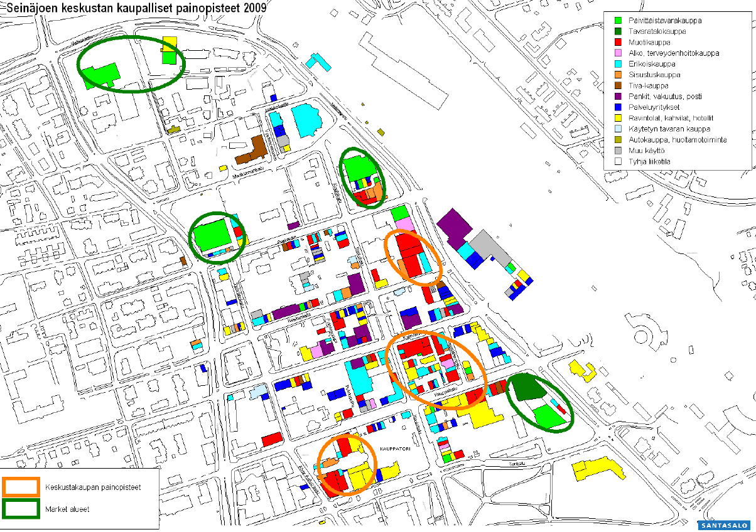Click the Kauppakatu street label
This screenshot has width=756, height=532.
(446, 391)
